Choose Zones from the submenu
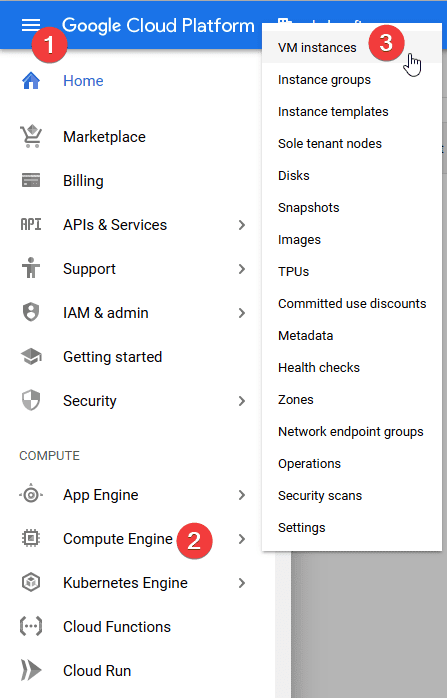The height and width of the screenshot is (698, 447). [352, 400]
